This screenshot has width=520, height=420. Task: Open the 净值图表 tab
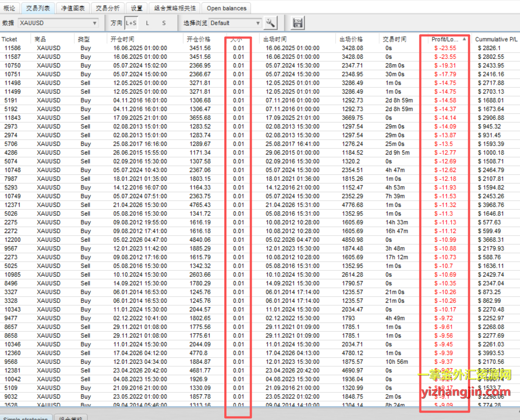tap(73, 8)
